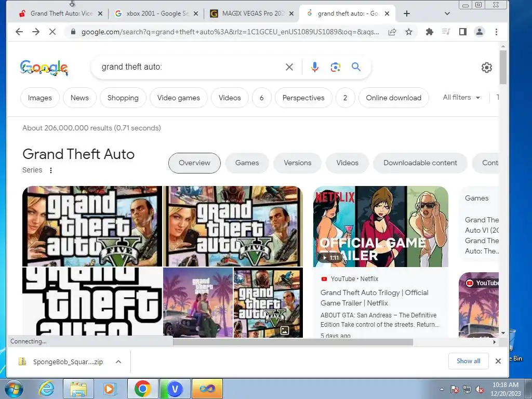Apply the Online download filter chip
Viewport: 532px width, 399px height.
point(394,98)
